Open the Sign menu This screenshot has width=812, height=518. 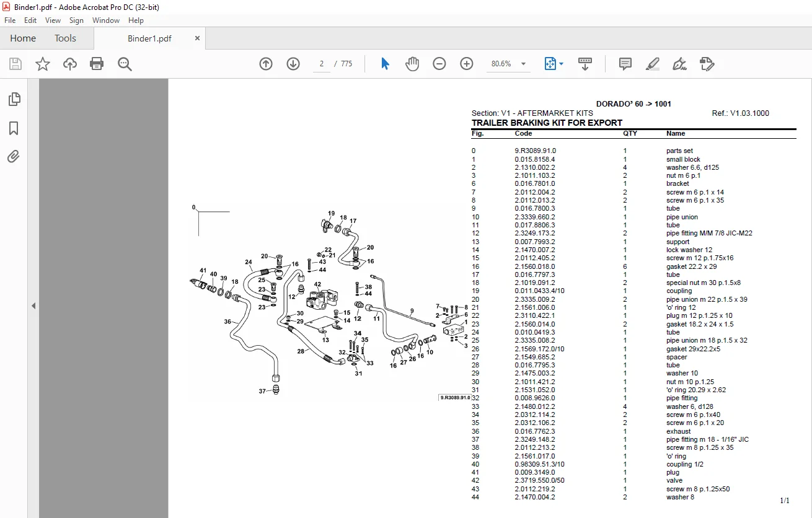[x=76, y=20]
